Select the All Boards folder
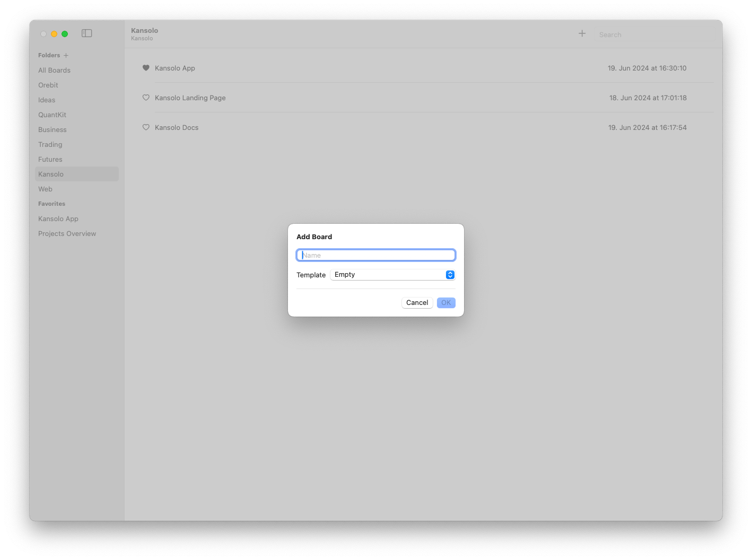The width and height of the screenshot is (752, 560). tap(77, 70)
